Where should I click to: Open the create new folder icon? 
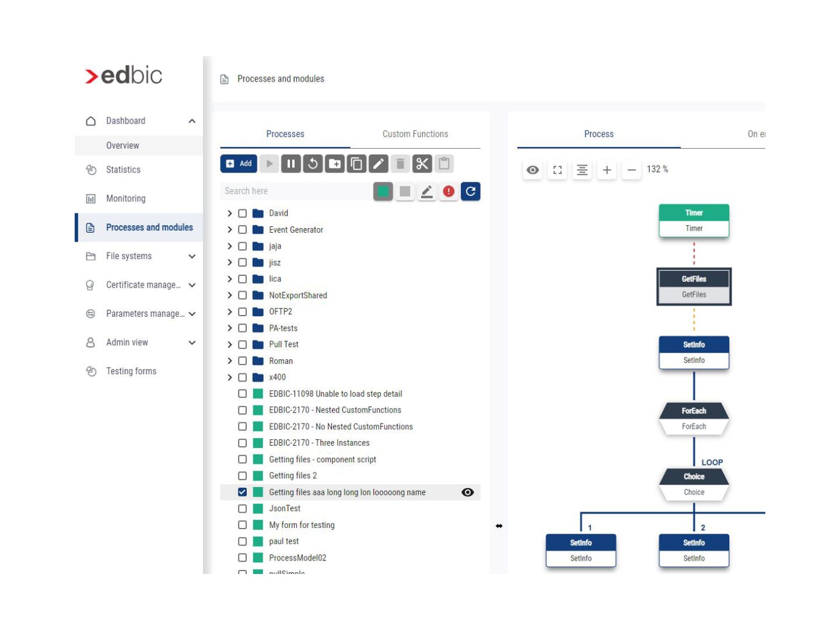pyautogui.click(x=335, y=164)
